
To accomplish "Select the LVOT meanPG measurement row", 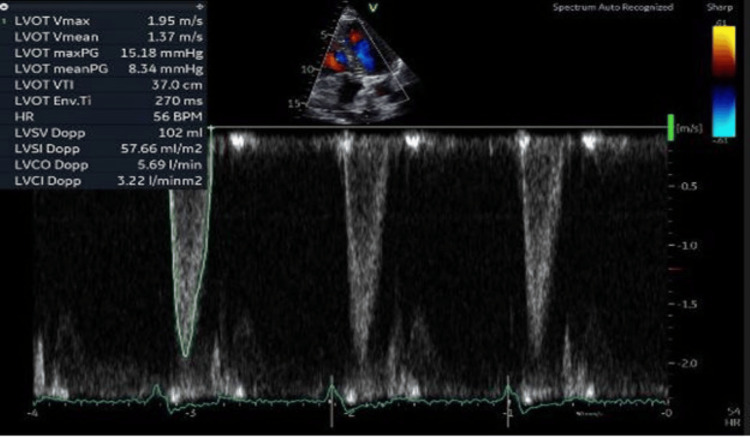I will [x=103, y=69].
